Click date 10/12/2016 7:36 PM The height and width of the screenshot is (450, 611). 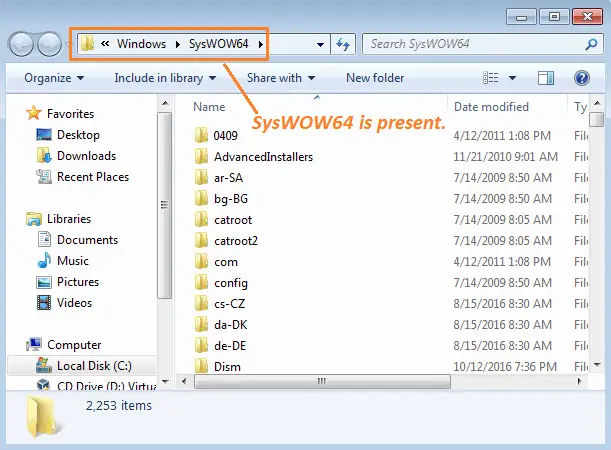pyautogui.click(x=505, y=367)
